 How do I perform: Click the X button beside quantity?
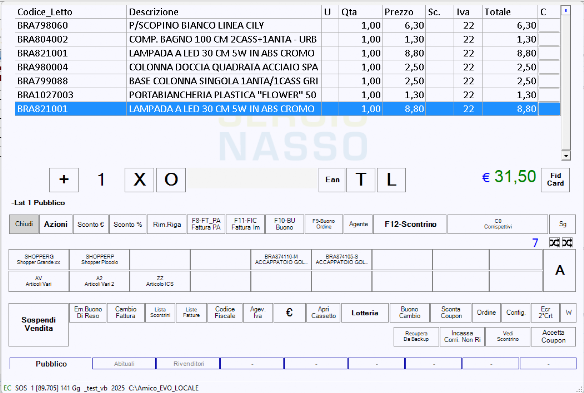point(139,180)
